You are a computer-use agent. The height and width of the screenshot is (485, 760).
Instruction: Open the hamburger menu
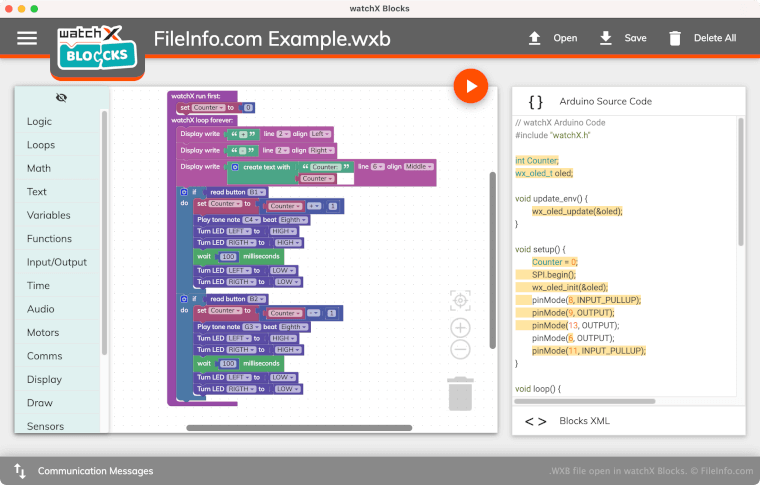pos(27,38)
